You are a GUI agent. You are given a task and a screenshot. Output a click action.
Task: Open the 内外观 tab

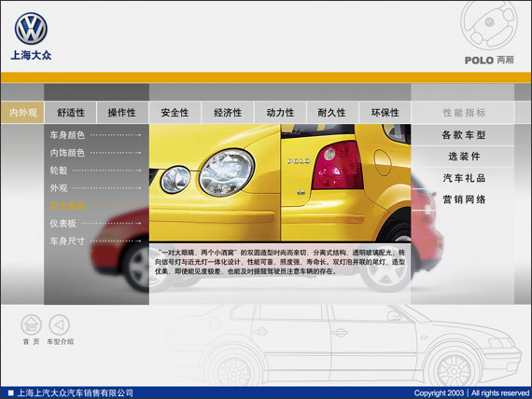tap(22, 112)
